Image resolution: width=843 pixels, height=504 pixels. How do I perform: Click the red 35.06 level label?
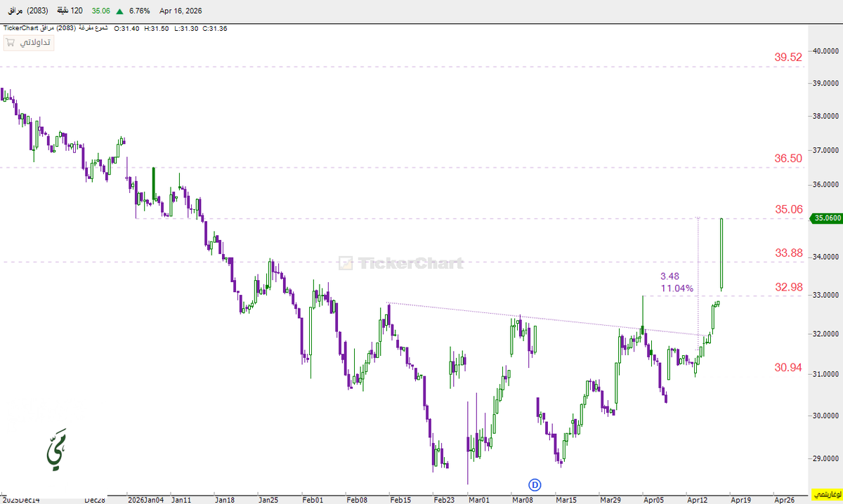point(788,209)
